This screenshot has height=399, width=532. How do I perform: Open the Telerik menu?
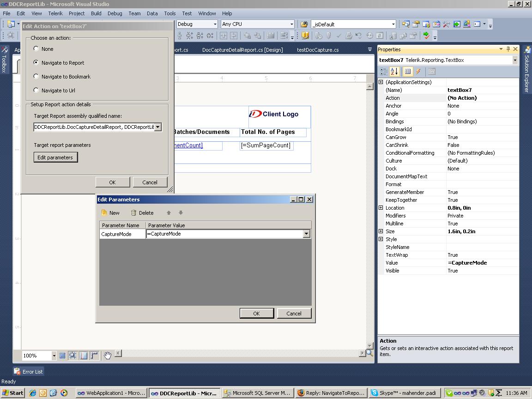click(x=55, y=13)
